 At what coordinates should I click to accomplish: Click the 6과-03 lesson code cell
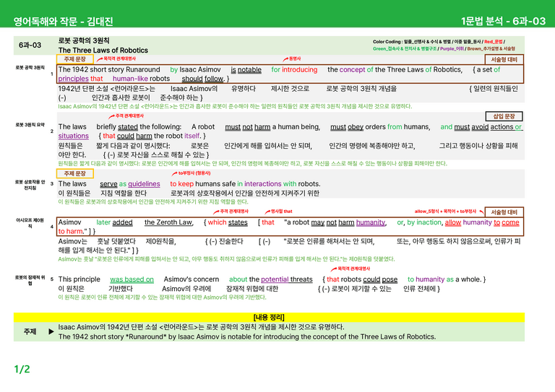coord(30,45)
